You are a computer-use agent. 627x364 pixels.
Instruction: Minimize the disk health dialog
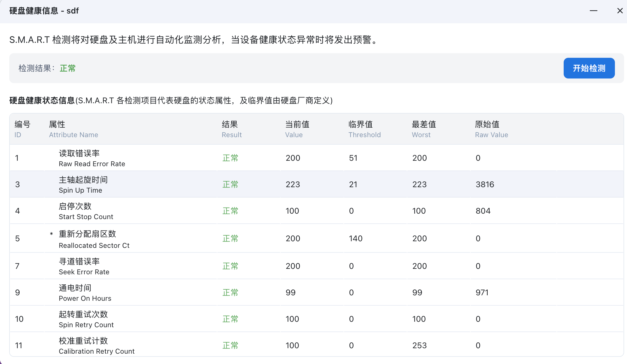(x=593, y=11)
